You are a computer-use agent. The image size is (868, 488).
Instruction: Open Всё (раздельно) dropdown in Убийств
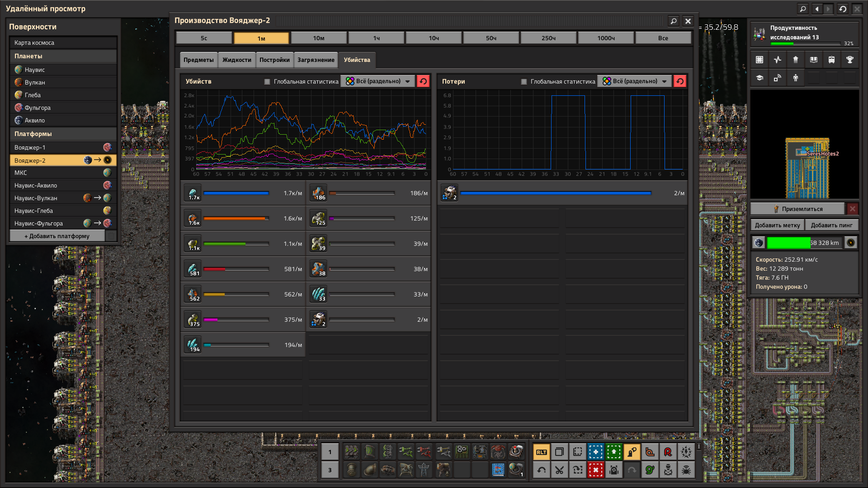(378, 81)
